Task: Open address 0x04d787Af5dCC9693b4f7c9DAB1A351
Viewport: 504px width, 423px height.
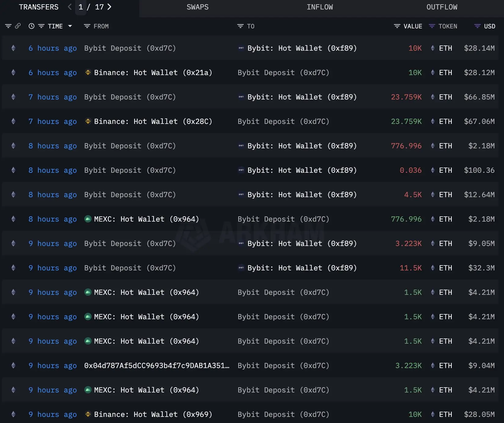Action: pos(157,366)
